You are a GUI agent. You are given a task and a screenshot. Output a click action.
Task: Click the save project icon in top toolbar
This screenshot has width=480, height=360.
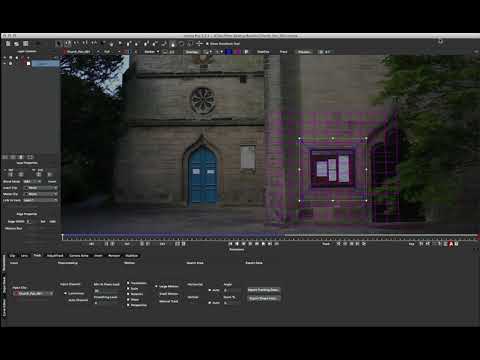26,43
